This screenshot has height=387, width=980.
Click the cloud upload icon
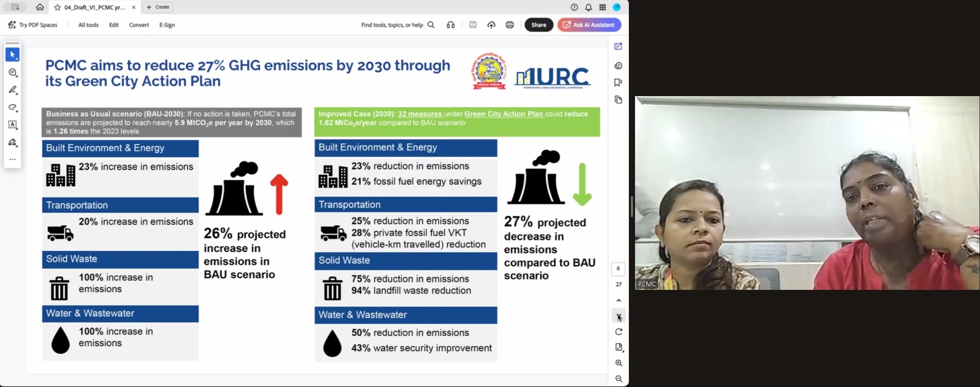pos(491,25)
